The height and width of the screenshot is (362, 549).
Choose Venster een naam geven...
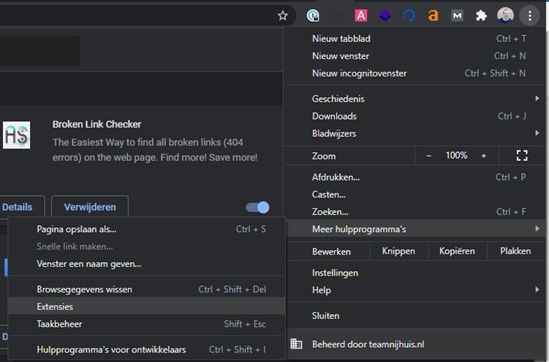point(146,264)
